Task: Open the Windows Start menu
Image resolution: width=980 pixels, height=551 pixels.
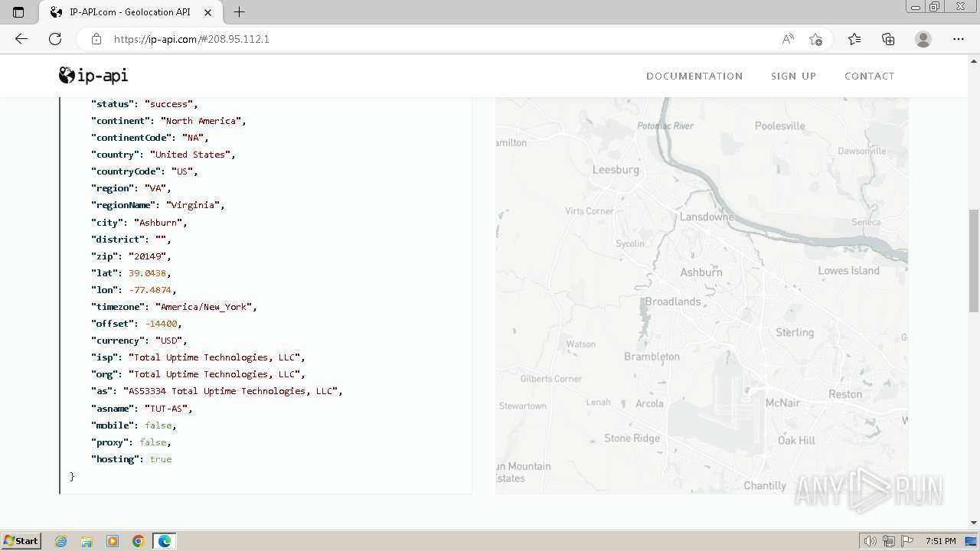Action: 21,541
